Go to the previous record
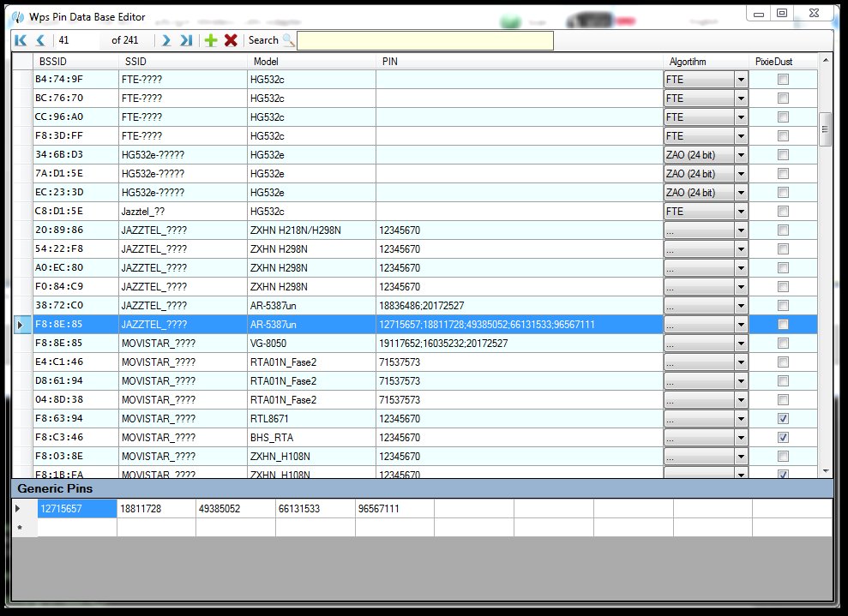The height and width of the screenshot is (616, 848). (x=40, y=40)
